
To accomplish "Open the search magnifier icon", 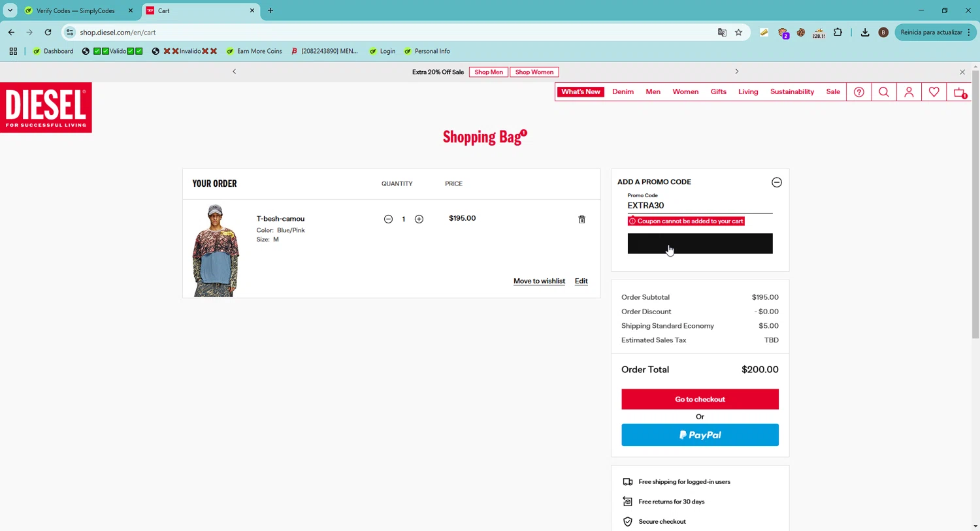I will (x=883, y=92).
